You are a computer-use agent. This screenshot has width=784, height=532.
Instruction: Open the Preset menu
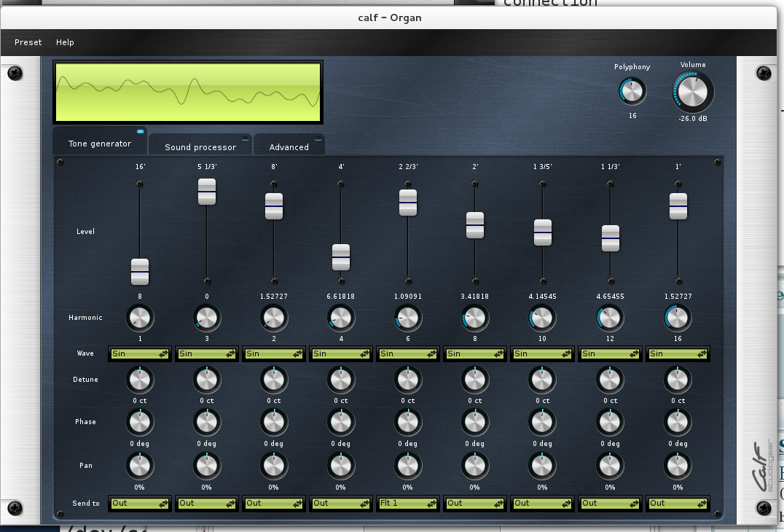coord(28,42)
